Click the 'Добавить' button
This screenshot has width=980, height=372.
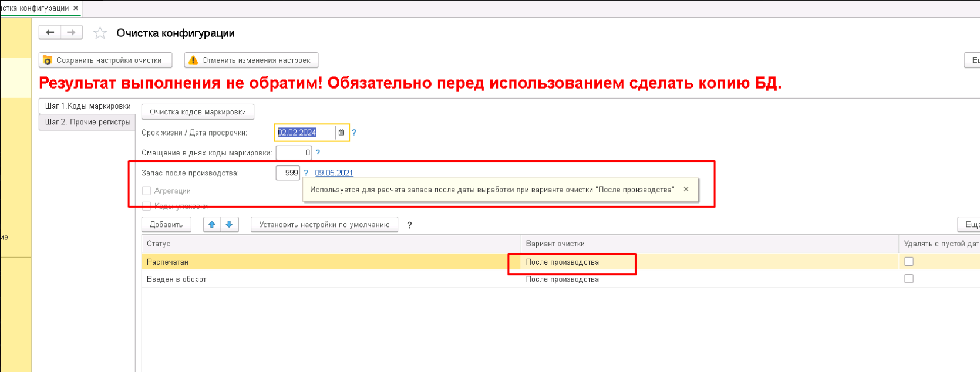[x=166, y=225]
